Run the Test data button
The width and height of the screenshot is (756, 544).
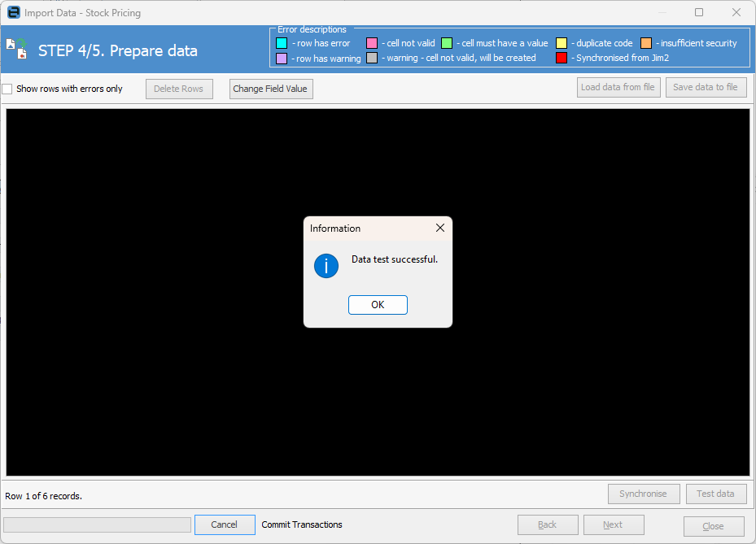(x=716, y=494)
